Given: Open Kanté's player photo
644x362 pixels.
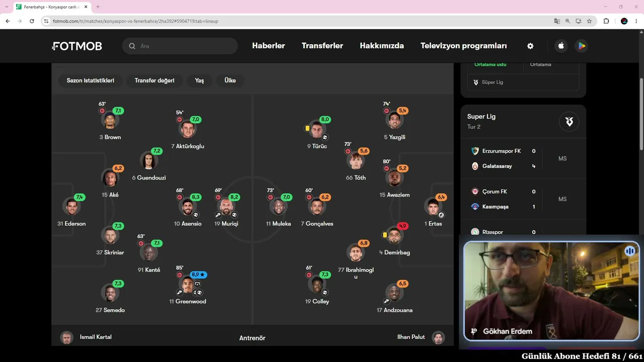Looking at the screenshot, I should (149, 253).
